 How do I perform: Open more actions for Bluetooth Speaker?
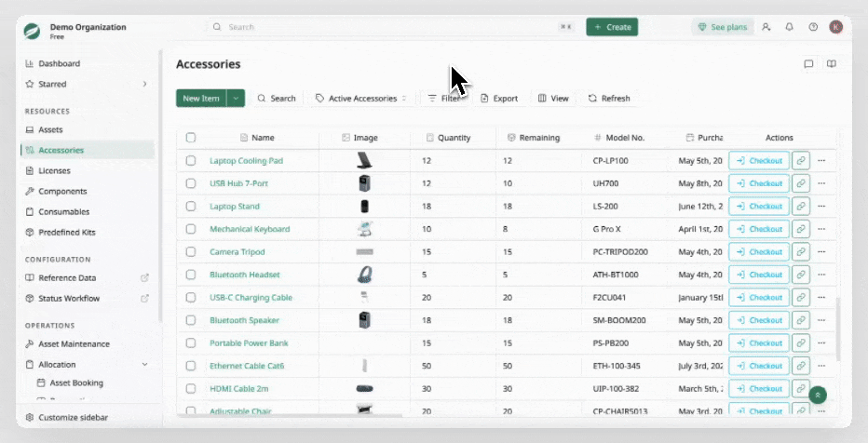[x=821, y=320]
